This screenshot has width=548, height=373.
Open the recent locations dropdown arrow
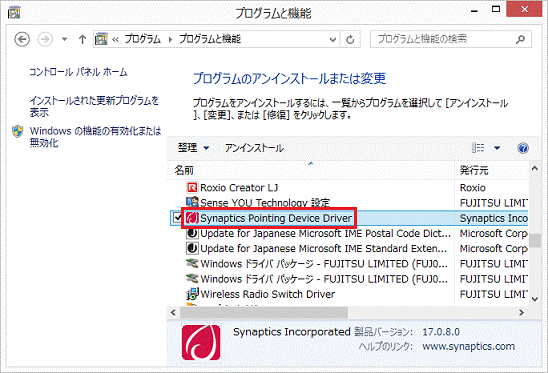64,39
